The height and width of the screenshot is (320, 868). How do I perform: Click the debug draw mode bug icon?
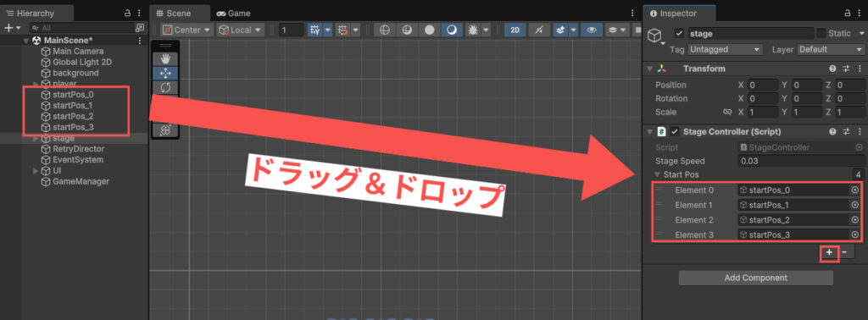473,30
